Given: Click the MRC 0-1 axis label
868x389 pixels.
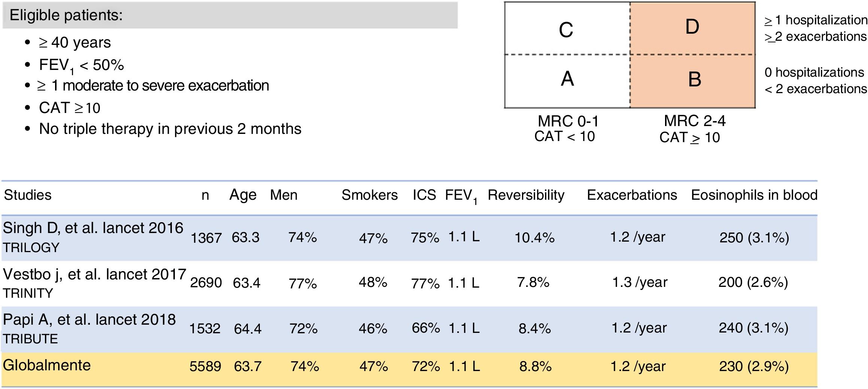Looking at the screenshot, I should pyautogui.click(x=568, y=121).
